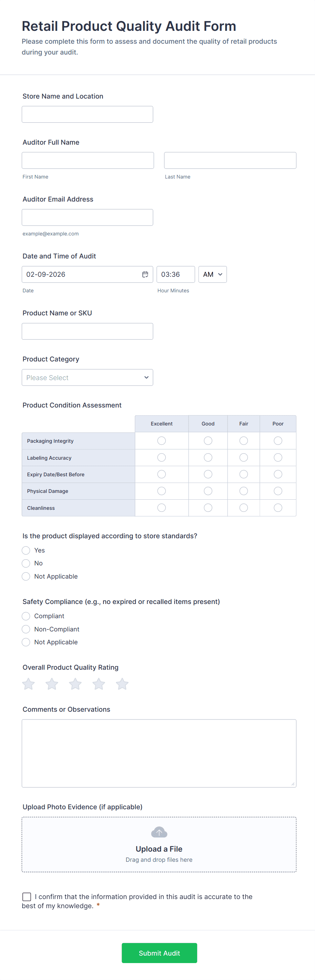Expand the AM/PM time selector
315x980 pixels.
(212, 274)
